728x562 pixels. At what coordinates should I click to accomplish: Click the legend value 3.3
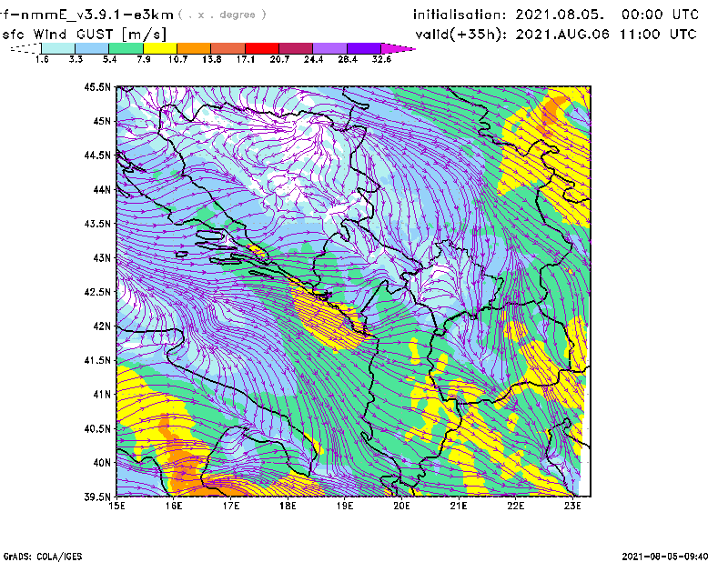76,59
